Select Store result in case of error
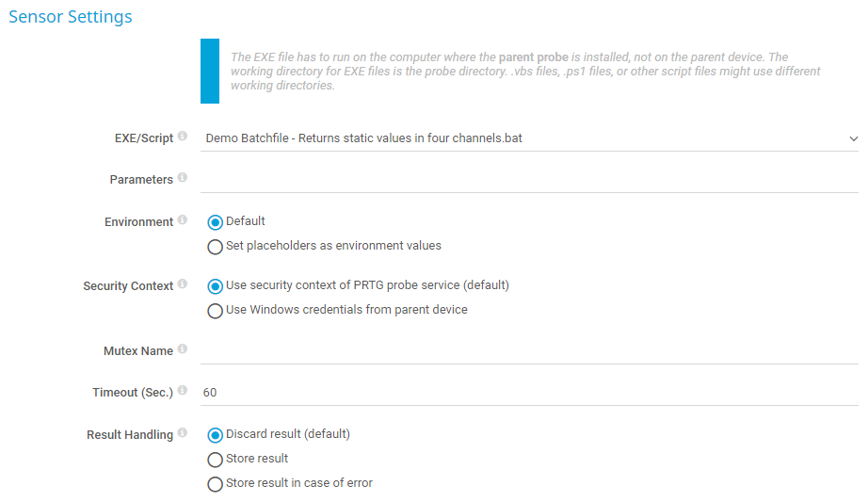868x502 pixels. (216, 484)
